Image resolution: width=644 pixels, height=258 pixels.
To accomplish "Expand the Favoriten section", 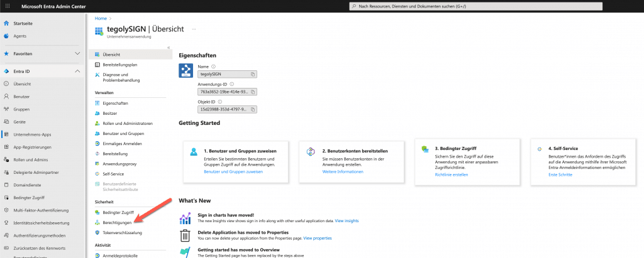I will click(x=77, y=54).
